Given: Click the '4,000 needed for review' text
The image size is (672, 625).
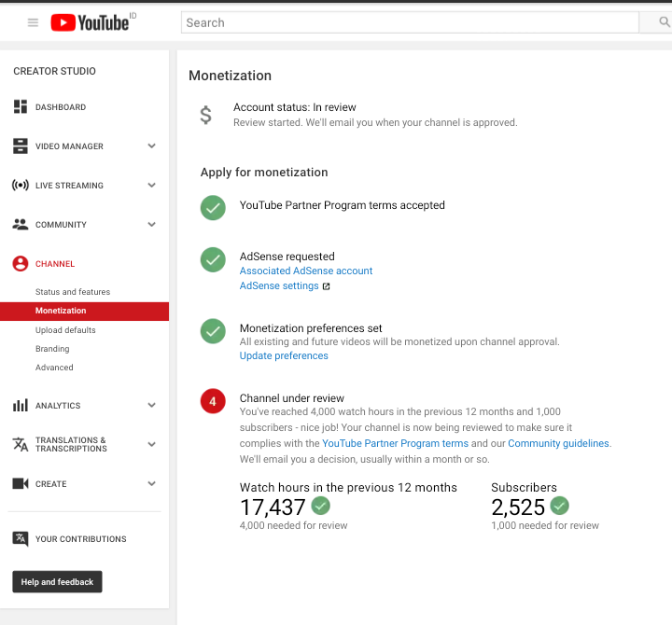Looking at the screenshot, I should click(294, 525).
